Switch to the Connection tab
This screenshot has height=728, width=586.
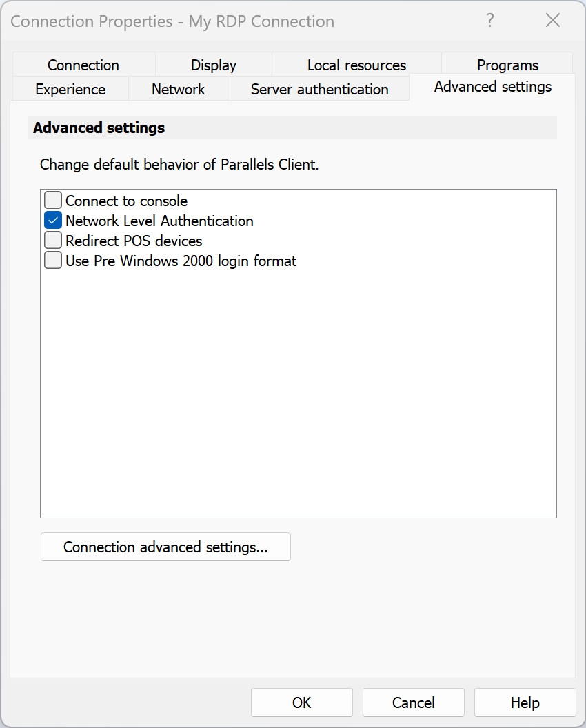click(x=83, y=65)
